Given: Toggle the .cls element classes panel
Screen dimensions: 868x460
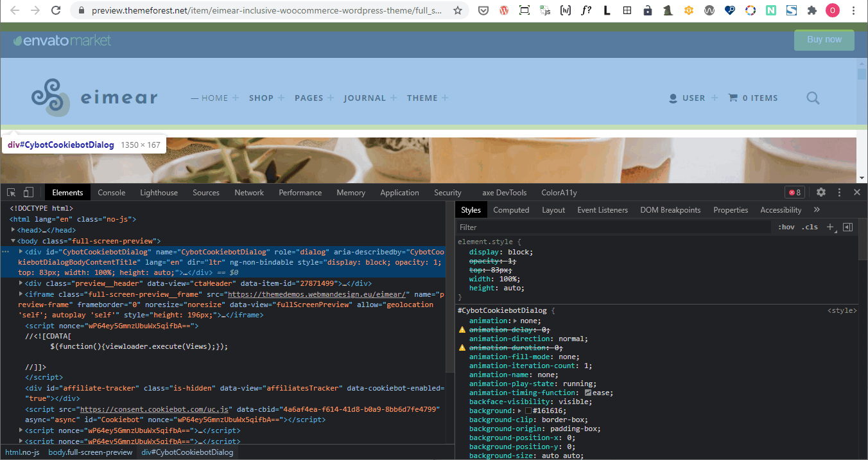Looking at the screenshot, I should [x=810, y=227].
